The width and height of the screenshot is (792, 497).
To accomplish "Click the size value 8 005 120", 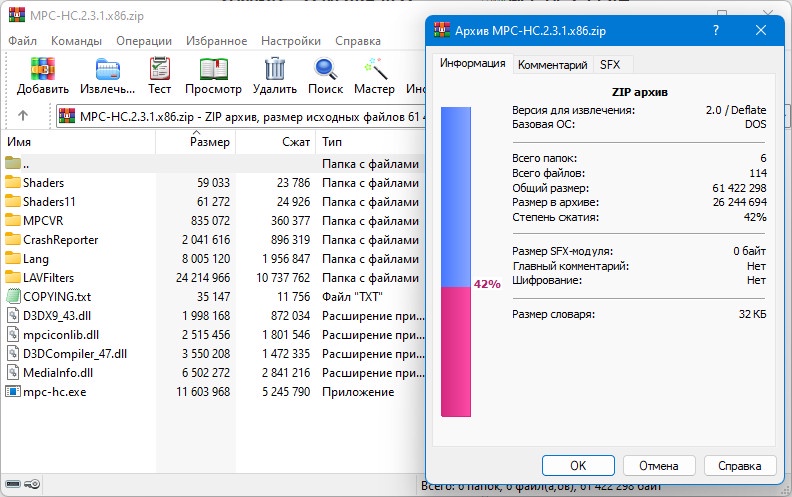I will click(206, 259).
